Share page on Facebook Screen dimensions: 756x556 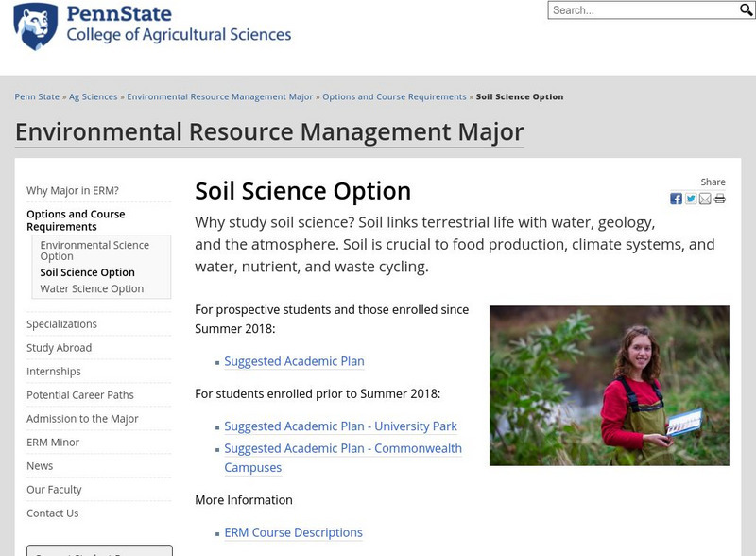(677, 199)
